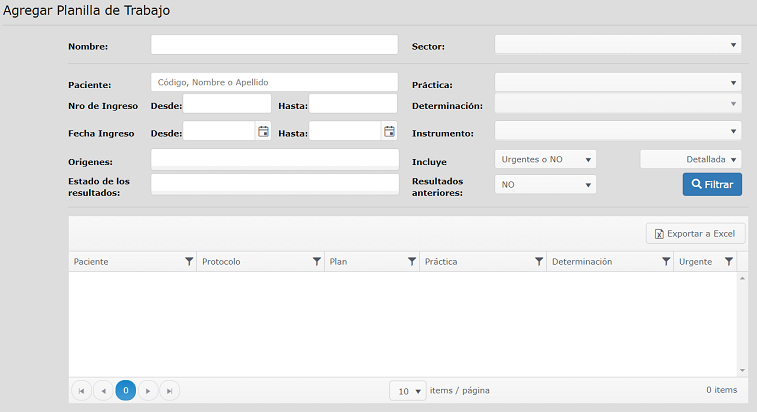
Task: Open filter icon on Plan column
Action: 412,261
